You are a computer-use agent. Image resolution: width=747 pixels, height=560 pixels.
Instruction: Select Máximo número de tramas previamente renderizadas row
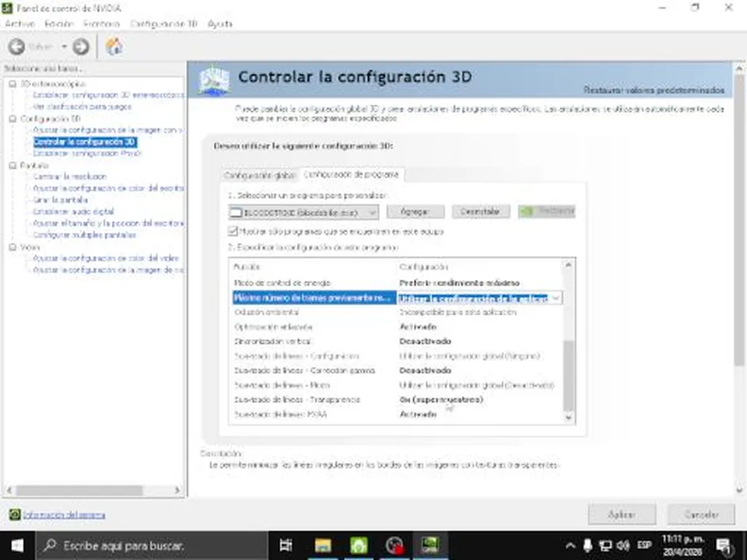coord(396,298)
